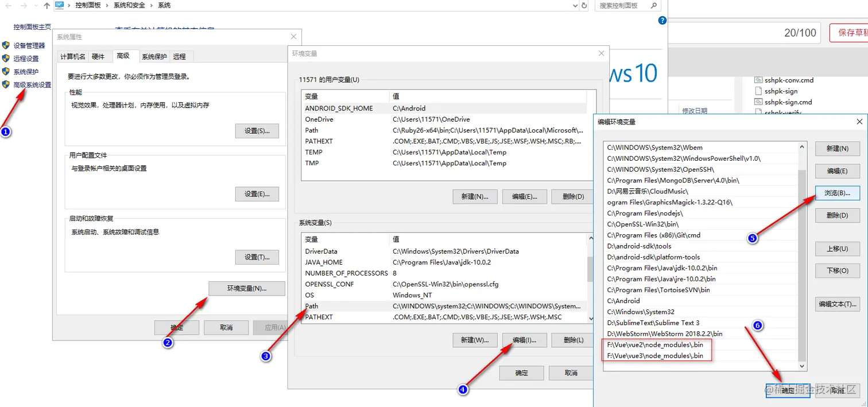The image size is (868, 407).
Task: Click the sshpk-sign.cmd file icon
Action: click(758, 102)
